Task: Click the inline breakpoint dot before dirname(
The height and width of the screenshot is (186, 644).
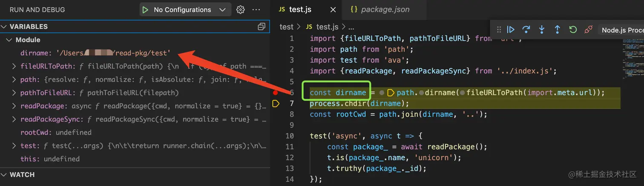Action: [x=422, y=93]
